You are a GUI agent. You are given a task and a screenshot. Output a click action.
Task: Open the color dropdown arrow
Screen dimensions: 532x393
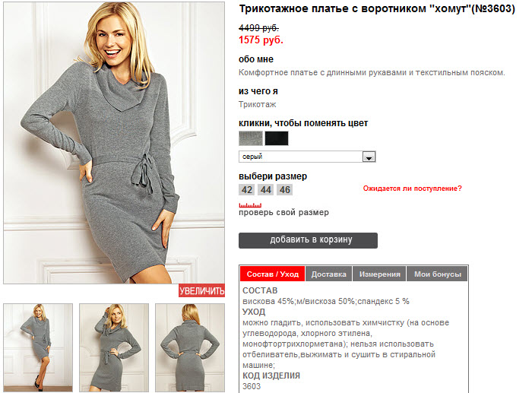(x=369, y=157)
